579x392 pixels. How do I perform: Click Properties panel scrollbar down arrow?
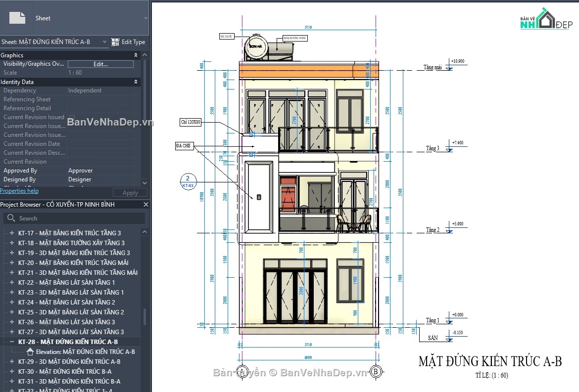[145, 183]
